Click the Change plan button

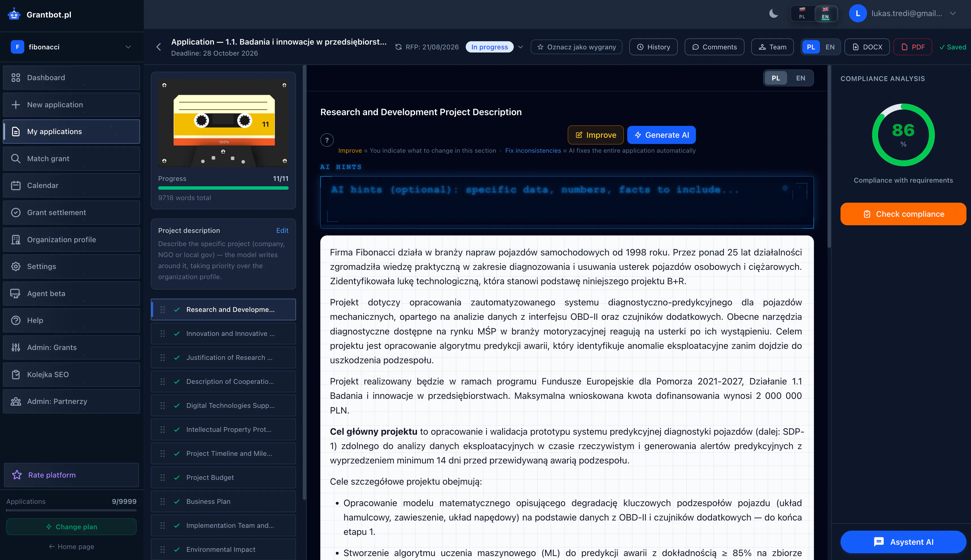(x=71, y=527)
